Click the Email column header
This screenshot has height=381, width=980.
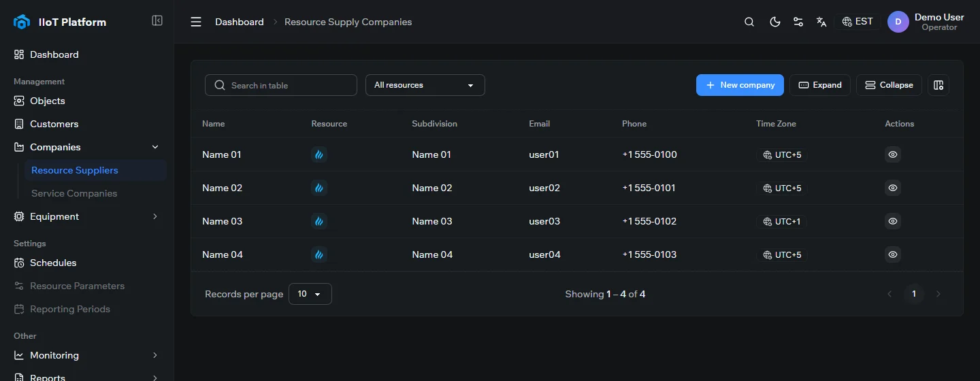pyautogui.click(x=540, y=124)
